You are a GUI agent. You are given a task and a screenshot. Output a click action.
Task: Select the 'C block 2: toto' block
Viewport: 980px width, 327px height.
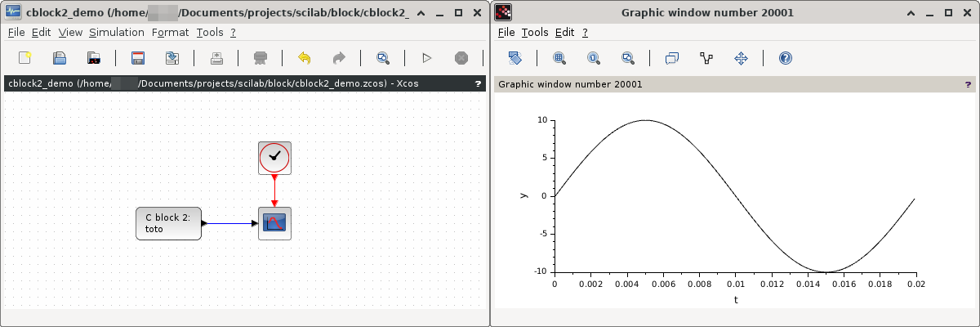point(168,223)
